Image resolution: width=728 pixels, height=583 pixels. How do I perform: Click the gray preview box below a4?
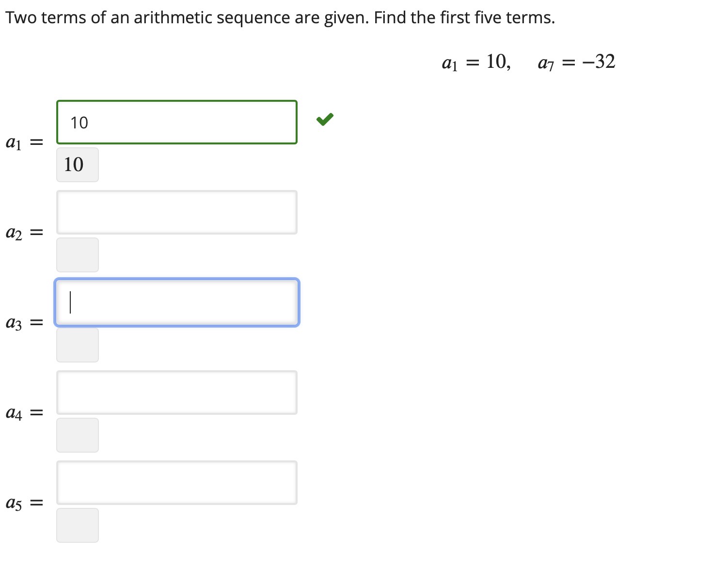[77, 434]
